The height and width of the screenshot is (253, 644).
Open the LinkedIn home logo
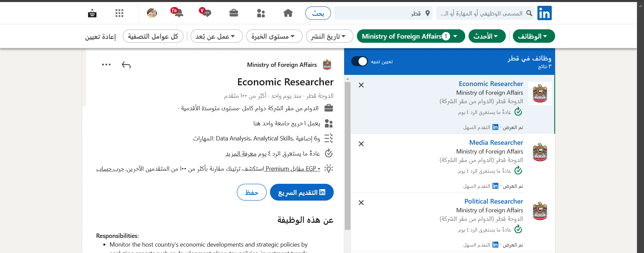click(544, 13)
